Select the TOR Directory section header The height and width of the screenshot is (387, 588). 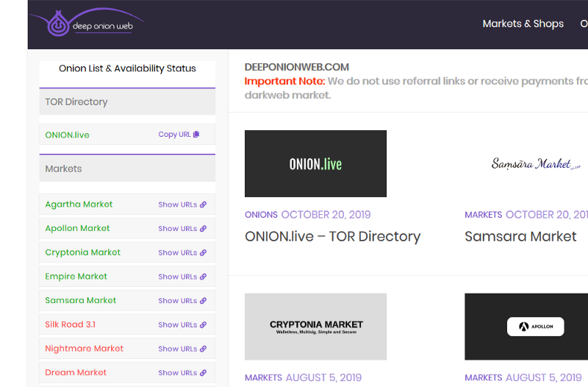(x=127, y=102)
